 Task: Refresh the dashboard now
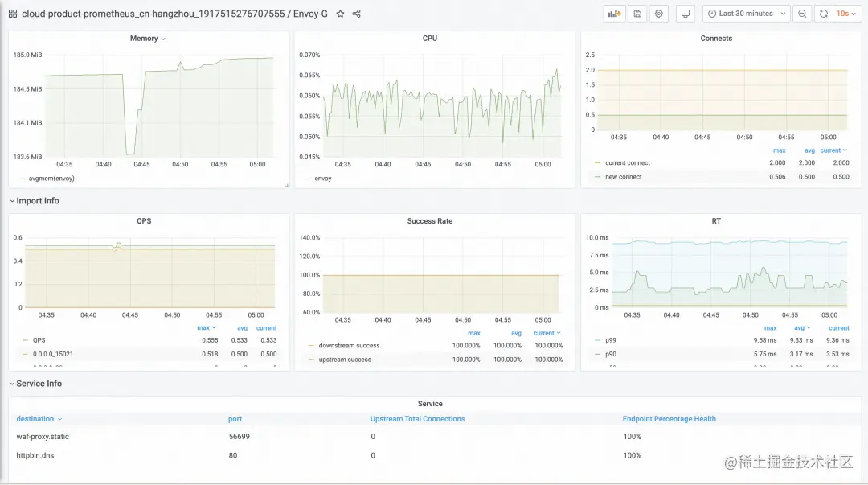(824, 14)
